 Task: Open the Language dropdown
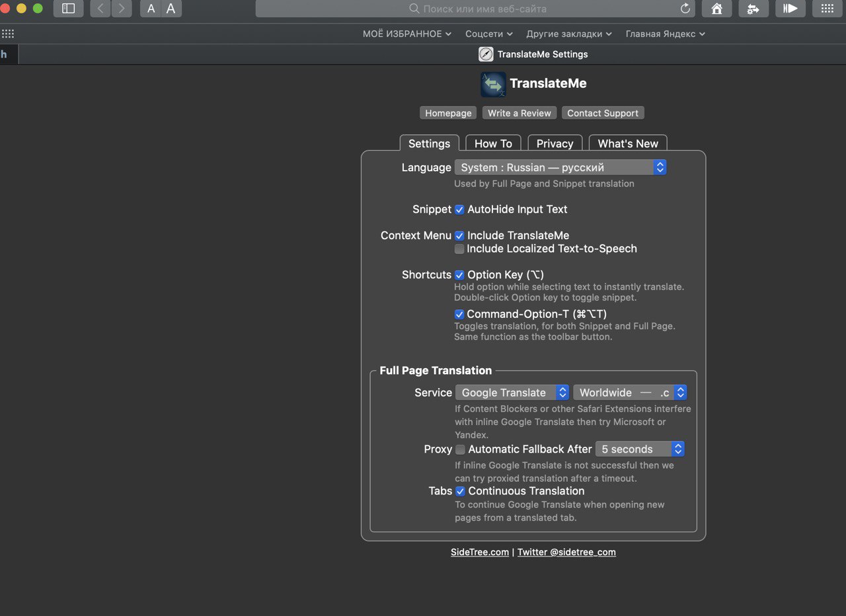[560, 168]
